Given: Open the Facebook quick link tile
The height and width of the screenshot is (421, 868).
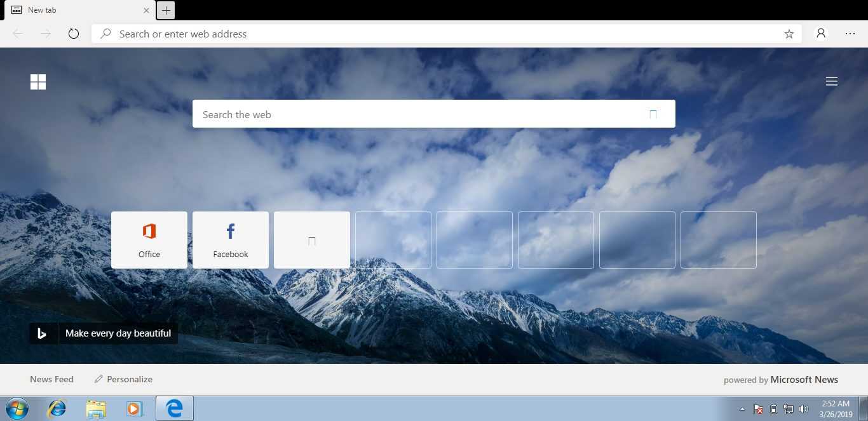Looking at the screenshot, I should (x=231, y=240).
